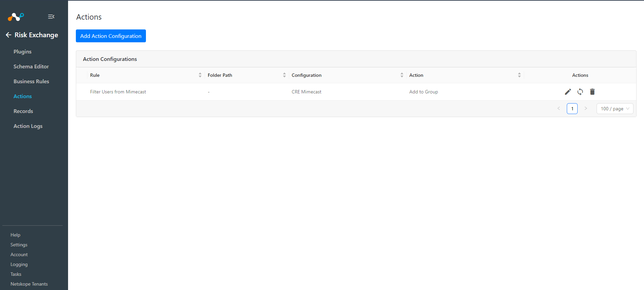
Task: Go back using the Risk Exchange arrow
Action: (x=8, y=35)
